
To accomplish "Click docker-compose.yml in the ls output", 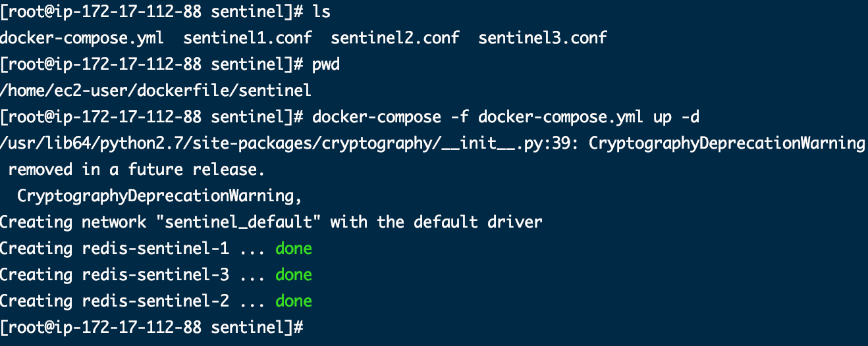I will click(82, 37).
